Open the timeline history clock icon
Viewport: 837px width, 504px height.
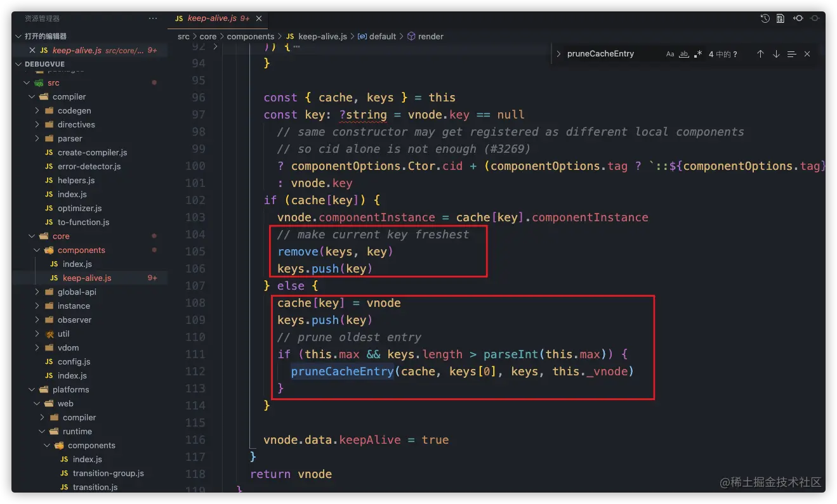[x=765, y=19]
